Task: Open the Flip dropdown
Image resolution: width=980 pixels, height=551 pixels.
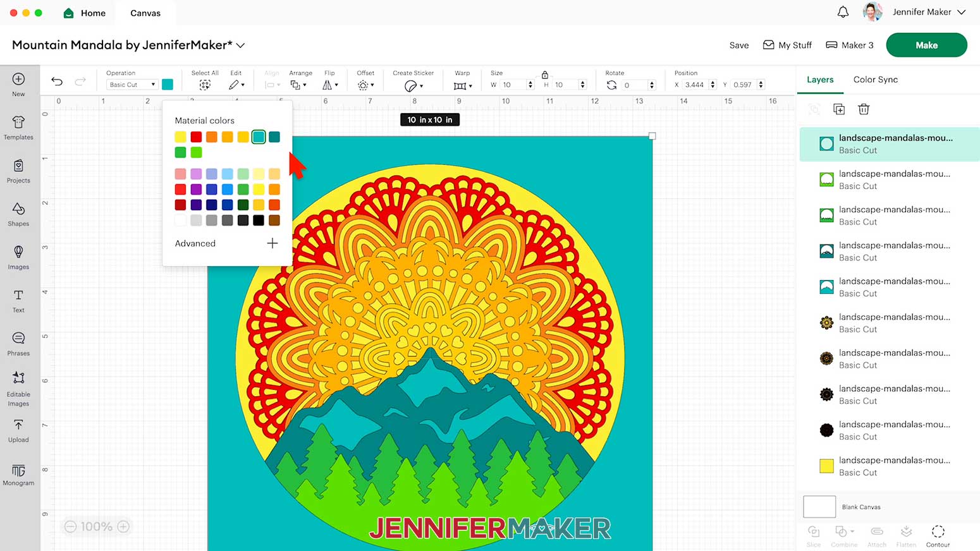Action: (x=330, y=85)
